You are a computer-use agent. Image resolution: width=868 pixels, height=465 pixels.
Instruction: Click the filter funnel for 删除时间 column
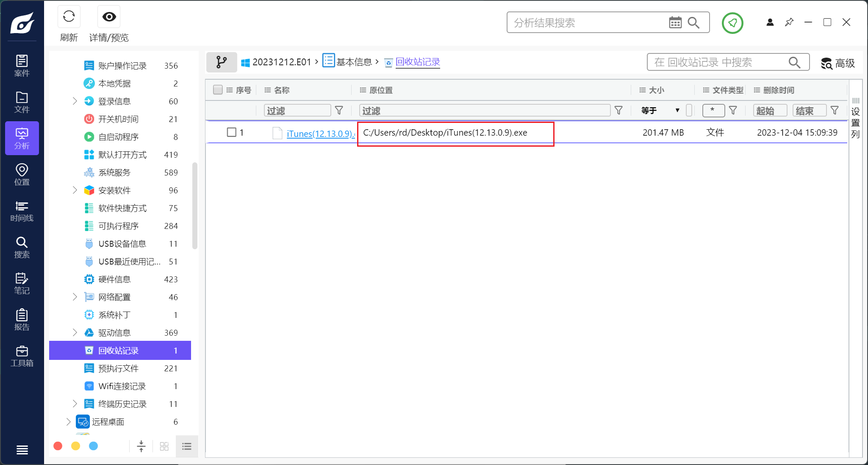tap(835, 111)
